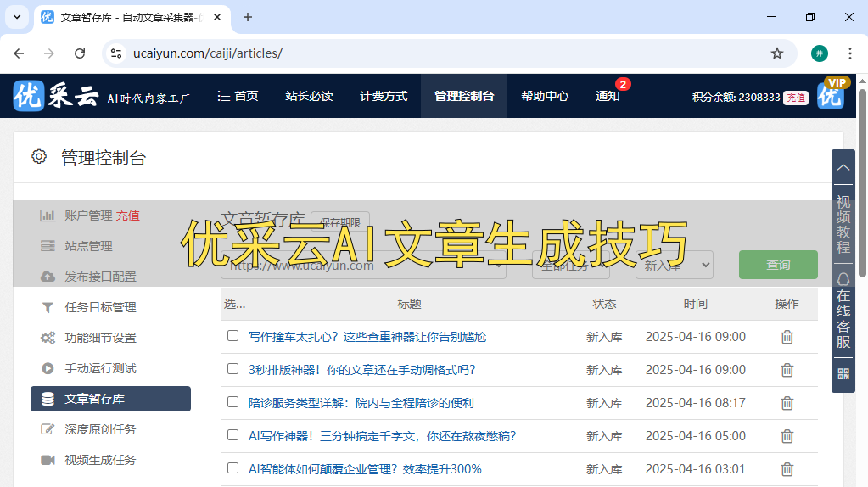Click the play icon of 手动运行测试
This screenshot has width=868, height=487.
click(48, 368)
